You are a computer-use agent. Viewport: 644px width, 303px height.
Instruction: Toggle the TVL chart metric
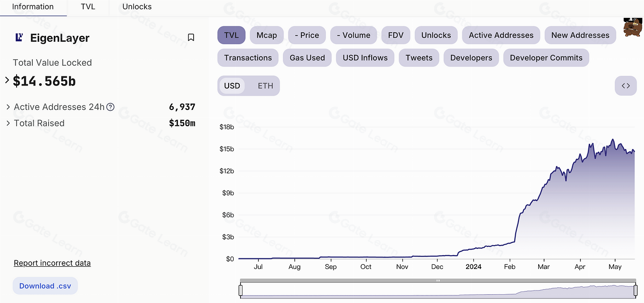231,35
